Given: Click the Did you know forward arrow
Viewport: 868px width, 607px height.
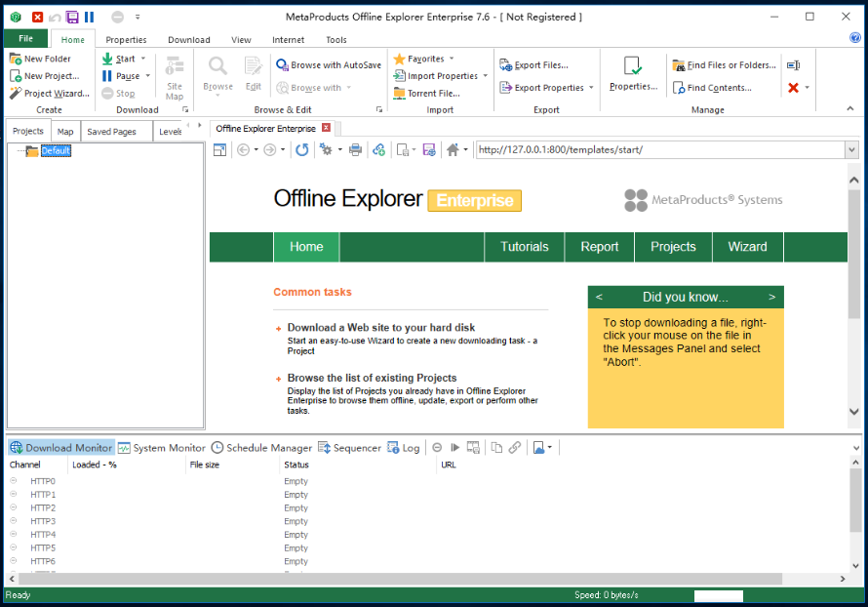Looking at the screenshot, I should click(x=771, y=297).
